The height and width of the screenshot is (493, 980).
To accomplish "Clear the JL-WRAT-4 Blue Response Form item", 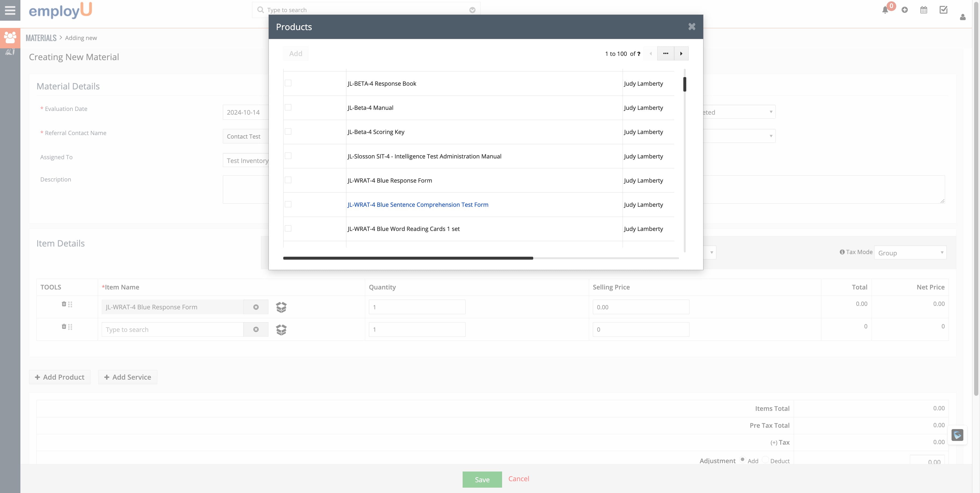I will pyautogui.click(x=256, y=307).
